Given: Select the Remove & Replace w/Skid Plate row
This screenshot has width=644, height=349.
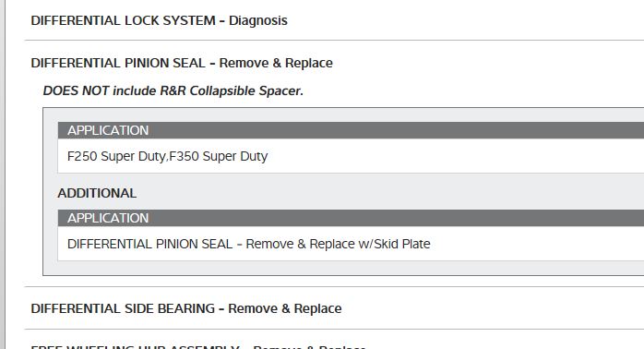Looking at the screenshot, I should (351, 244).
